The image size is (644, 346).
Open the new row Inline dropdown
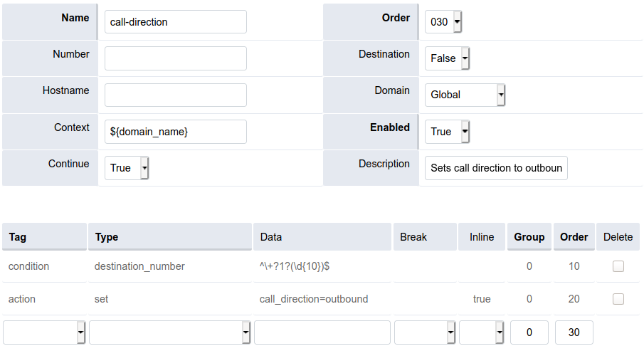pyautogui.click(x=482, y=332)
